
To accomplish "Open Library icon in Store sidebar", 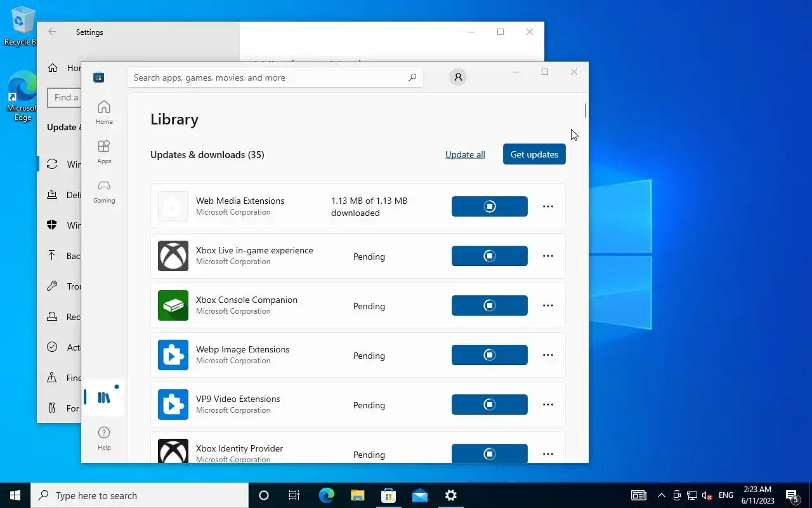I will (x=104, y=398).
